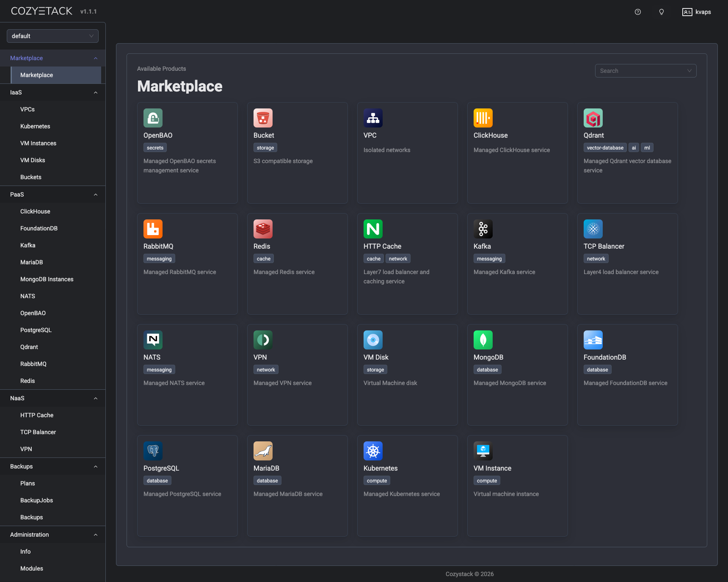Open the kvaps user profile button

point(696,12)
